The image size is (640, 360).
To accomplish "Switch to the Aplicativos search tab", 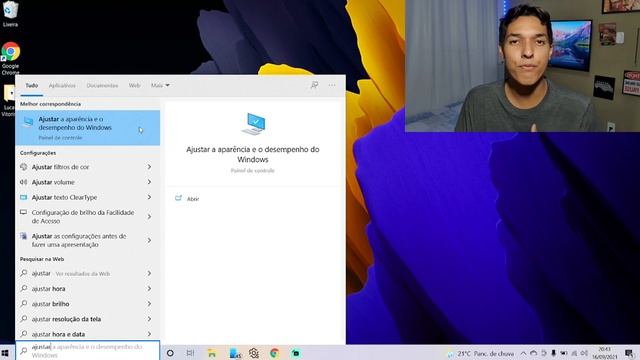I will pos(62,85).
